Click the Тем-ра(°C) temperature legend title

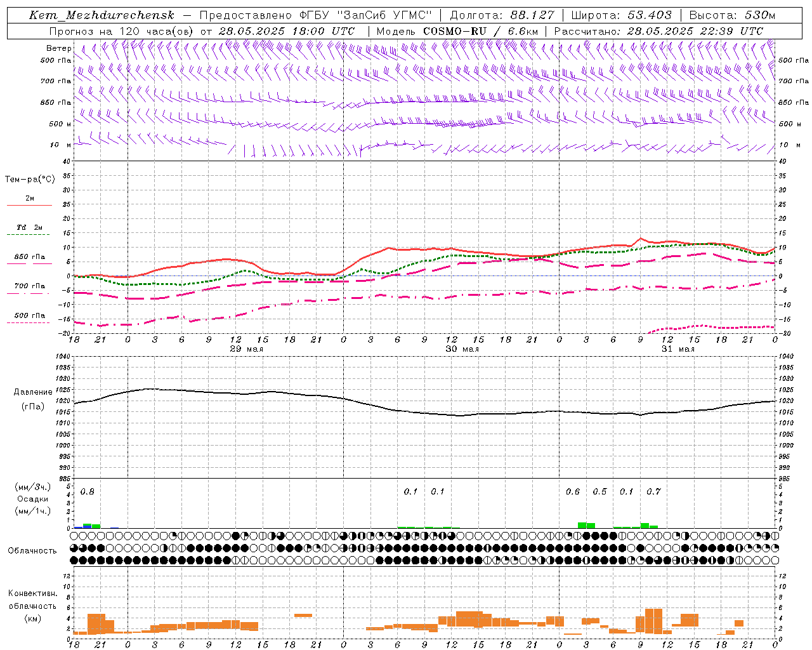[x=30, y=180]
